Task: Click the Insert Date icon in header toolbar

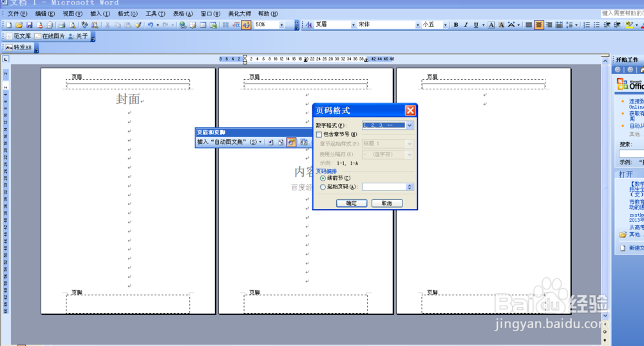Action: coord(303,142)
